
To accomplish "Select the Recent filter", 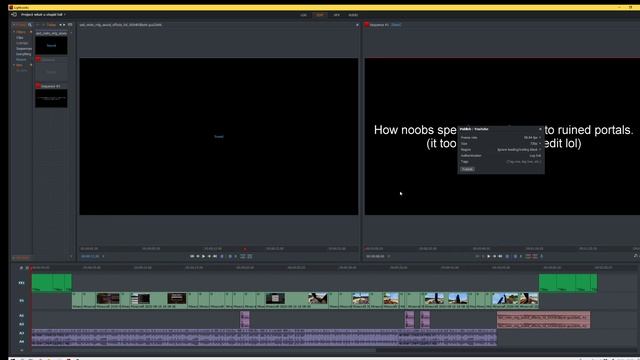I will pyautogui.click(x=21, y=60).
